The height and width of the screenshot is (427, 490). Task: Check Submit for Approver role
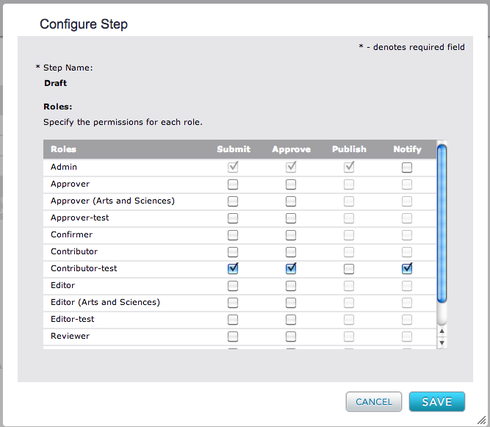click(x=233, y=184)
